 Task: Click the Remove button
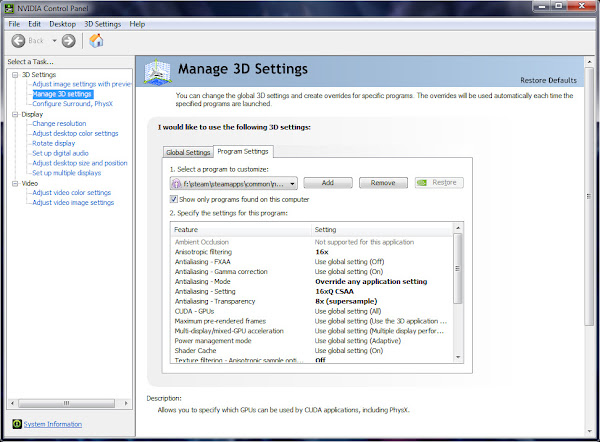coord(383,183)
